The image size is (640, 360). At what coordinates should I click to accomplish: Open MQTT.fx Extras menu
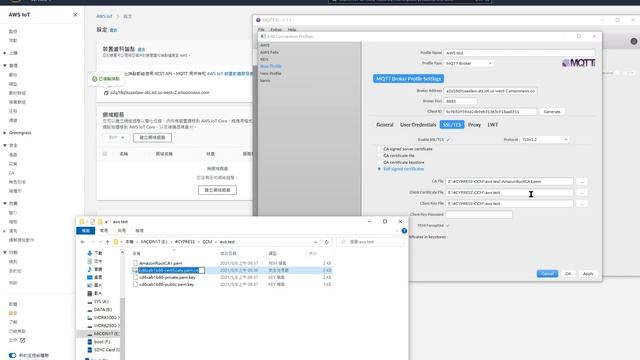click(x=276, y=29)
